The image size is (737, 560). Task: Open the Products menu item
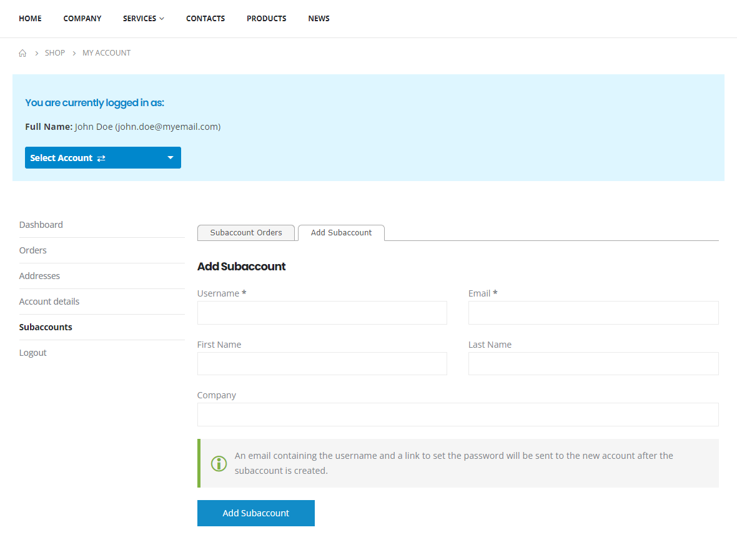point(267,19)
